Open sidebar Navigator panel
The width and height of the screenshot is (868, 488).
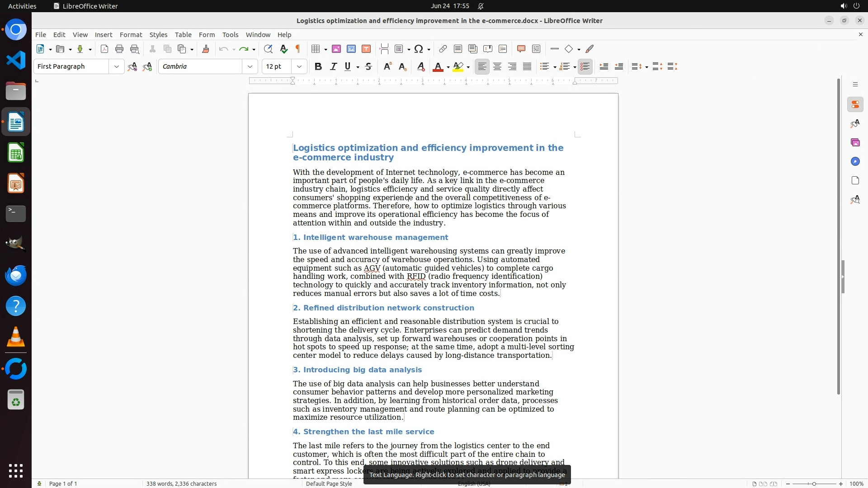pyautogui.click(x=855, y=162)
